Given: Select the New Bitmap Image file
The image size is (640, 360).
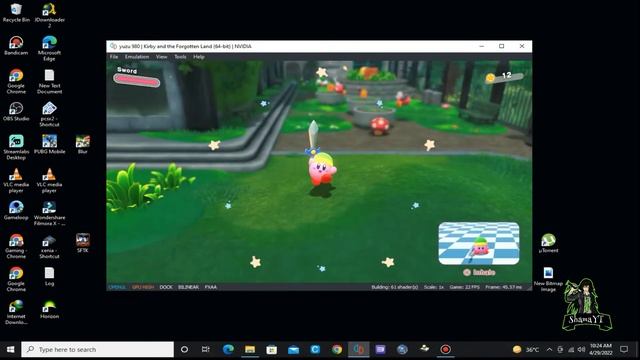Looking at the screenshot, I should (x=548, y=279).
